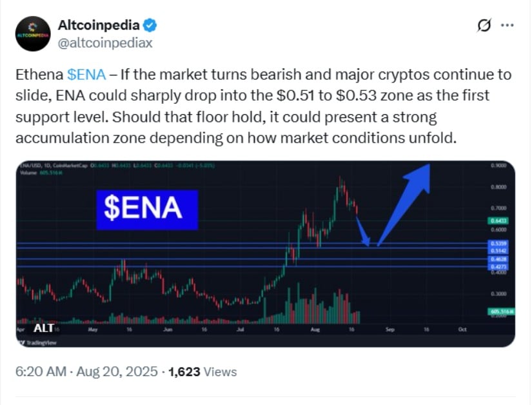532x405 pixels.
Task: Click the green 0.6433 price tag
Action: [498, 221]
